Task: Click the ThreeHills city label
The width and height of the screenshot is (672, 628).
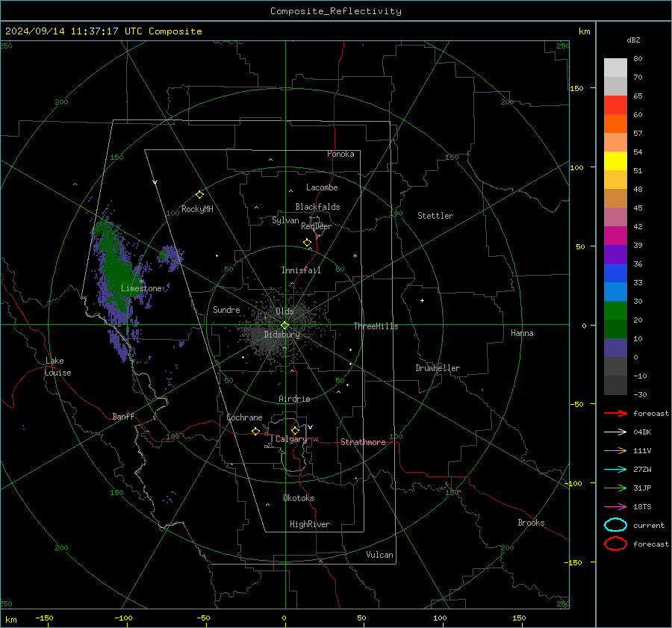Action: 376,326
